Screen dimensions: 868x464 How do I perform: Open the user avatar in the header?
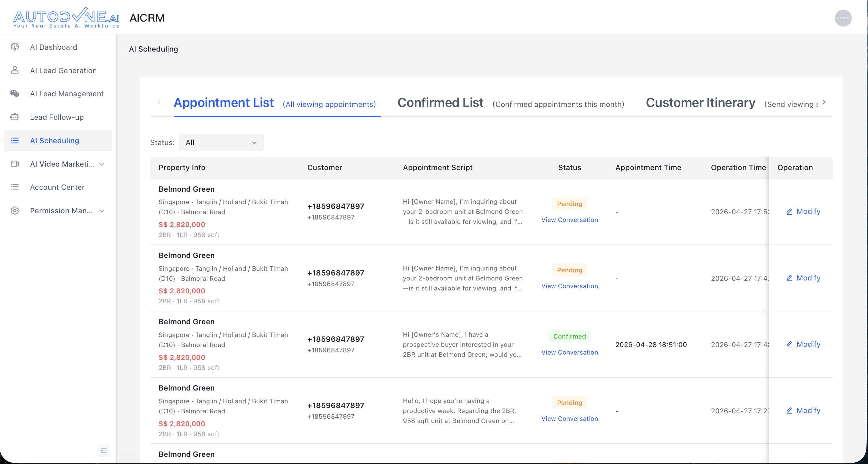point(843,18)
